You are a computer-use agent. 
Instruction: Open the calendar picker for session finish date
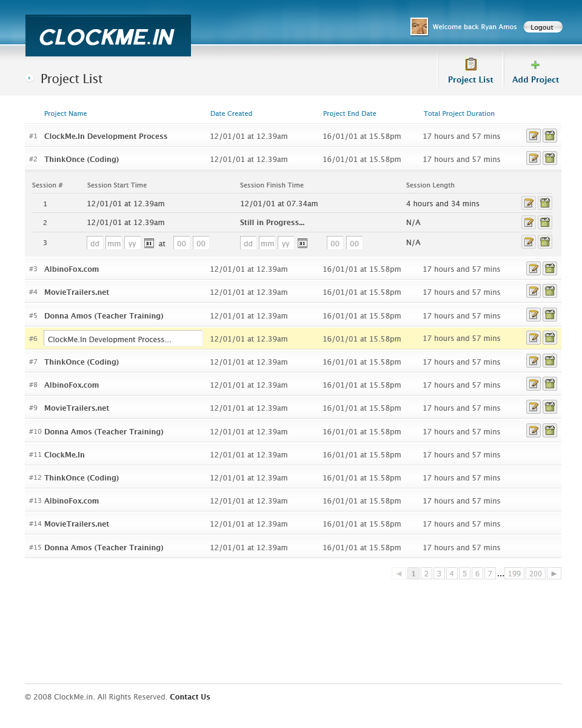click(303, 243)
